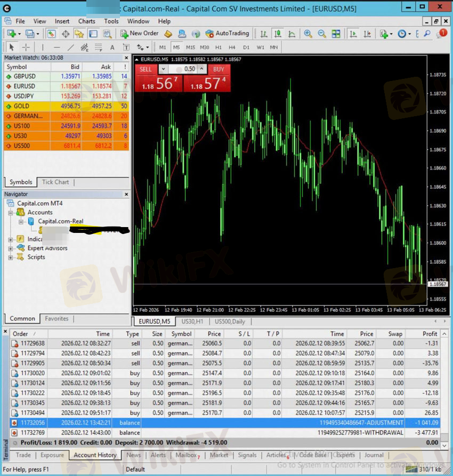The width and height of the screenshot is (453, 476).
Task: Toggle the chart auto scroll button
Action: [x=353, y=34]
